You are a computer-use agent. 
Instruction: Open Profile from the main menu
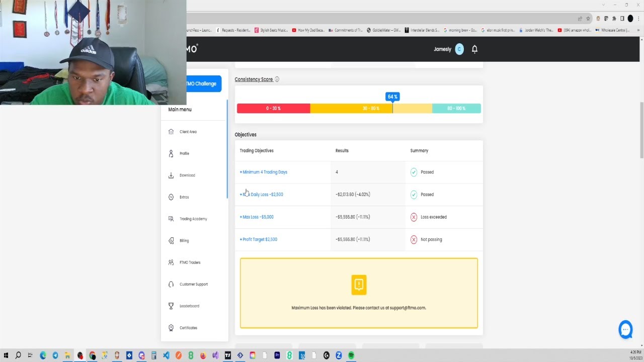[184, 153]
